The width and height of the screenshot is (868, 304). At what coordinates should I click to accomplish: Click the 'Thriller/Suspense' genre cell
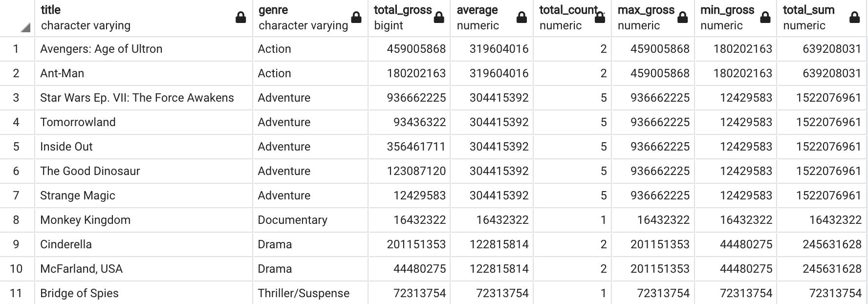(304, 293)
